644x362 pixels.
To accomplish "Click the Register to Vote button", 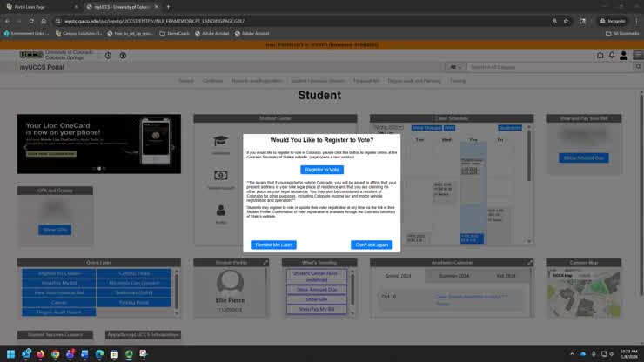I will click(321, 169).
